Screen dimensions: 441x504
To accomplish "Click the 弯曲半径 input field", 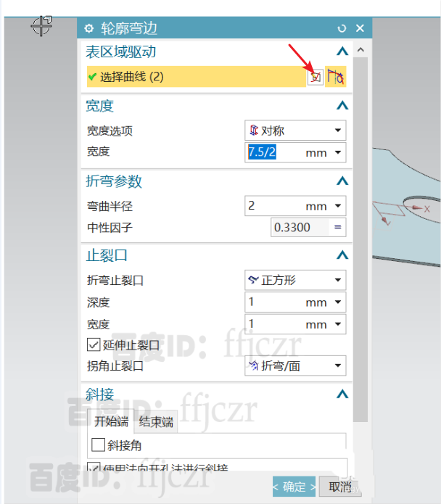I will pyautogui.click(x=295, y=206).
